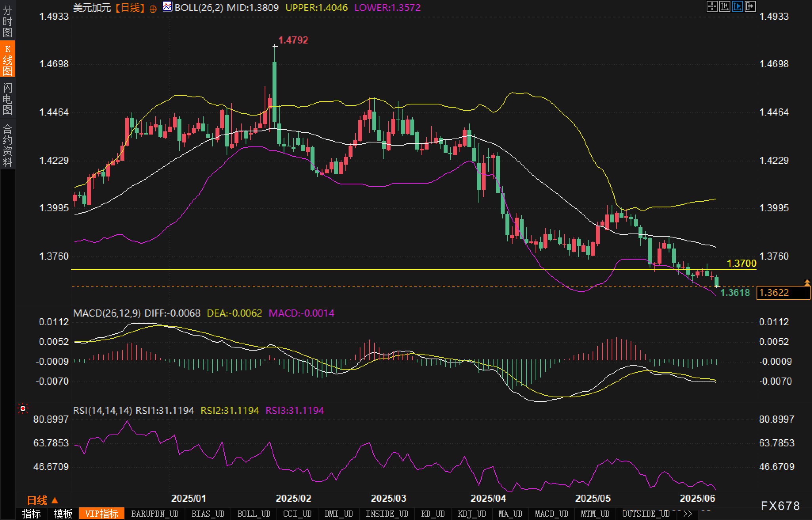Screen dimensions: 812x520
Task: Click the scroll-chart-left axis icon
Action: click(x=724, y=6)
